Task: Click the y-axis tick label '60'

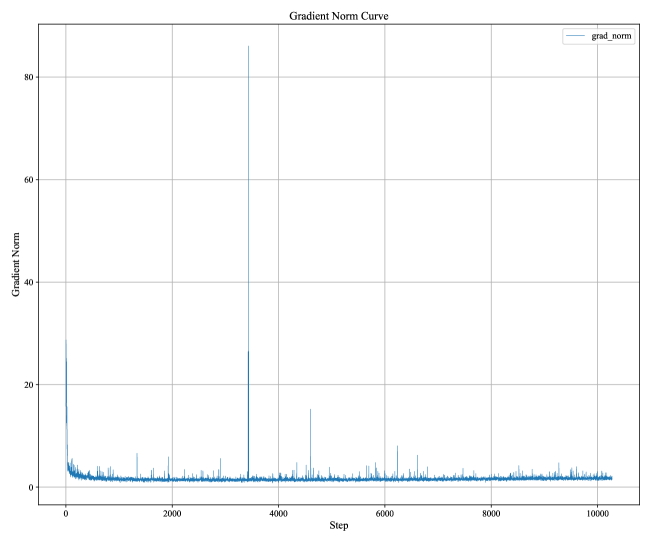Action: click(29, 180)
